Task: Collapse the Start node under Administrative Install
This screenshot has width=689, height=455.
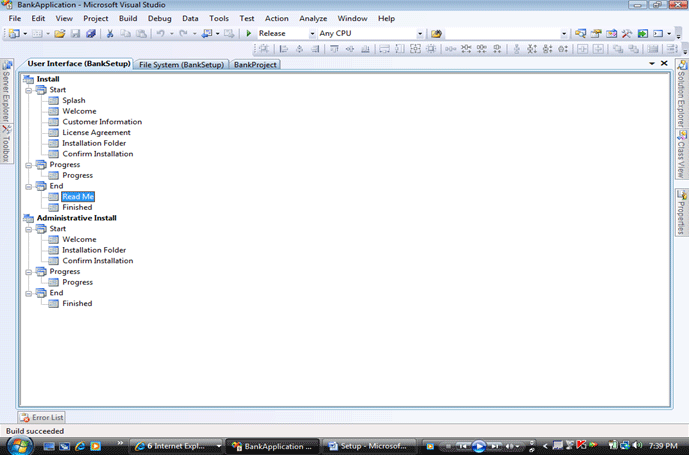Action: [29, 229]
